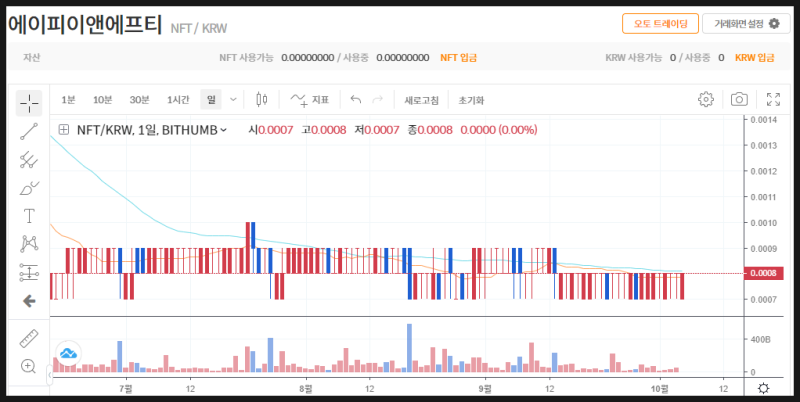Select the pitchfork drawing tool
This screenshot has height=402, width=800.
[x=29, y=160]
